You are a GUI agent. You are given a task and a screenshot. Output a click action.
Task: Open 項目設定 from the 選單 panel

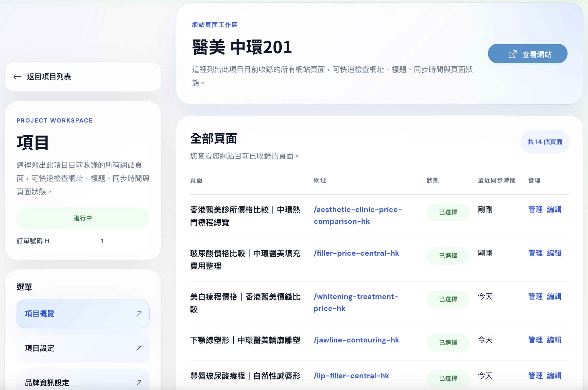coord(40,348)
